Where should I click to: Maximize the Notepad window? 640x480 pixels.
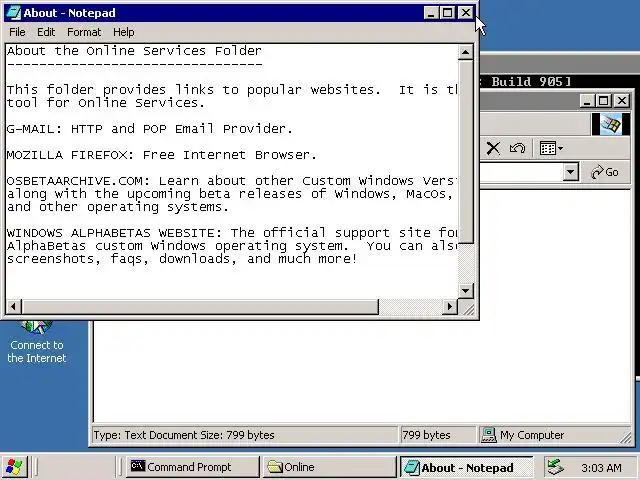point(448,13)
